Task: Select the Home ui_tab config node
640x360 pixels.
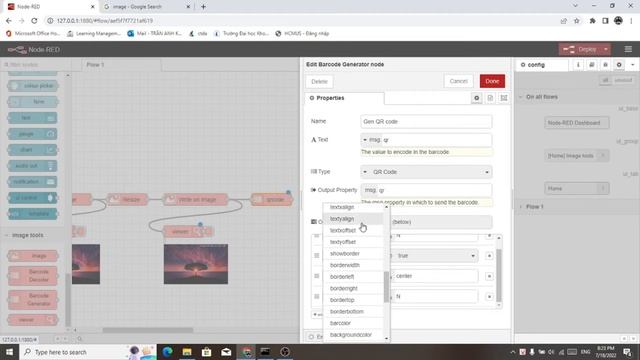Action: tap(577, 189)
